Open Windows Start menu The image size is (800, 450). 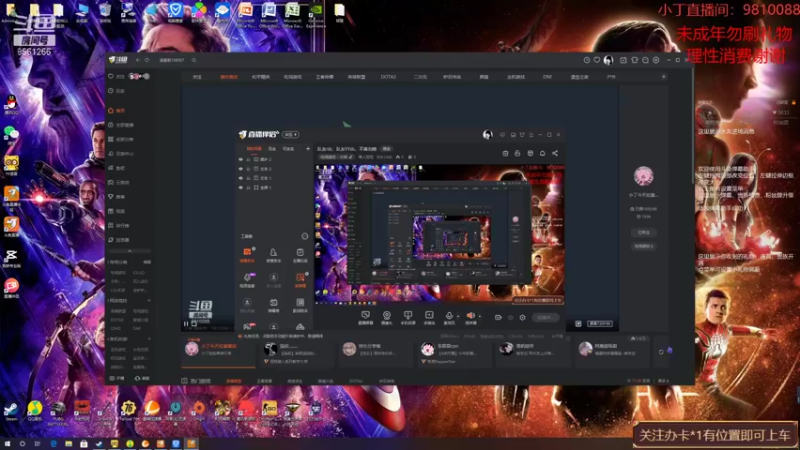[x=7, y=444]
